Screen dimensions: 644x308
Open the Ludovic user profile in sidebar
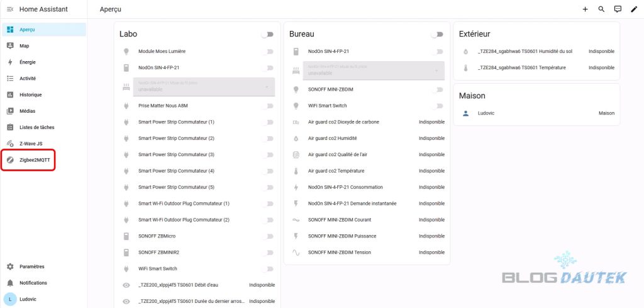coord(43,299)
